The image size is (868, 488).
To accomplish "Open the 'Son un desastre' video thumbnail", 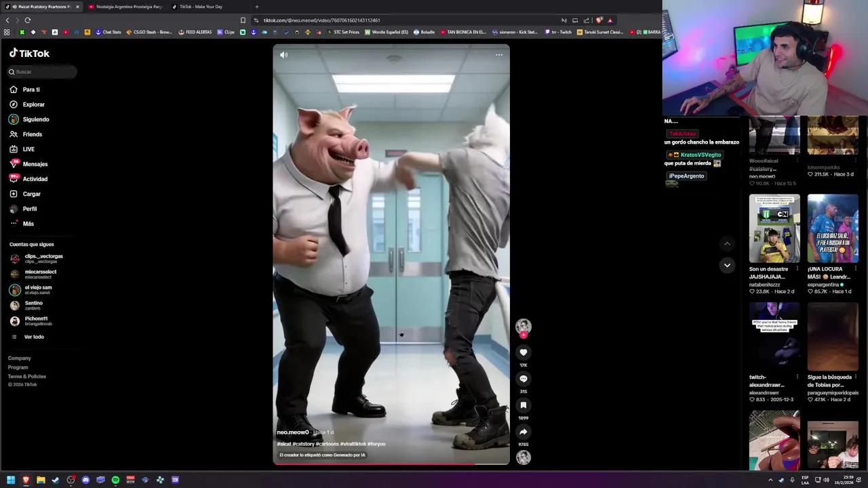I will [x=774, y=228].
